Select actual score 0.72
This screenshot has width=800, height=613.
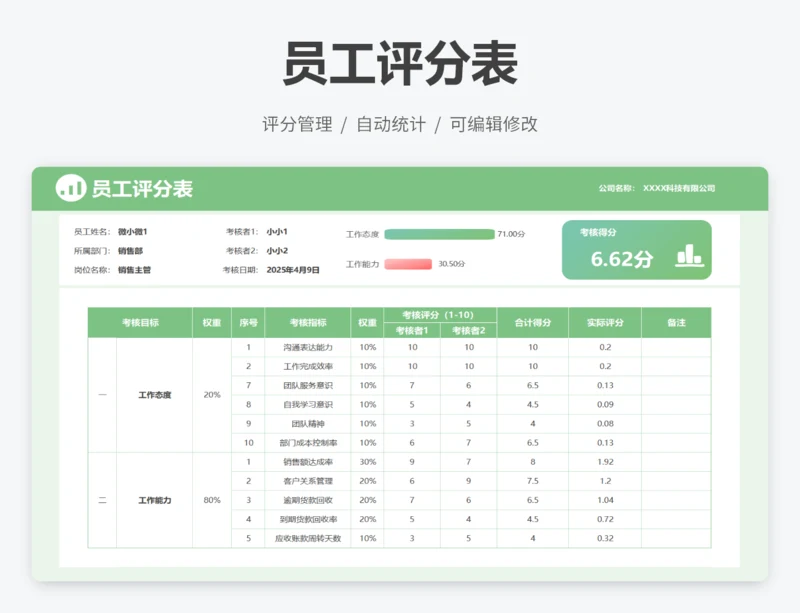(605, 519)
